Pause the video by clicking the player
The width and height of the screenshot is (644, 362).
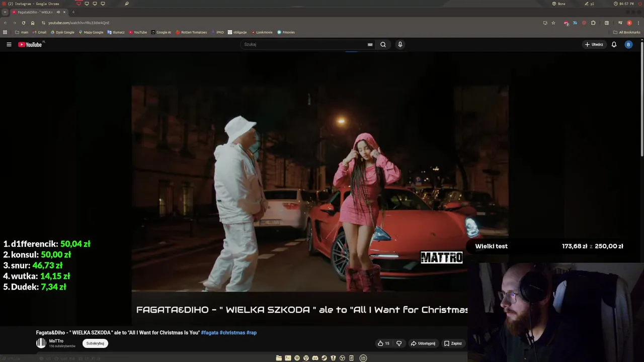[x=320, y=188]
